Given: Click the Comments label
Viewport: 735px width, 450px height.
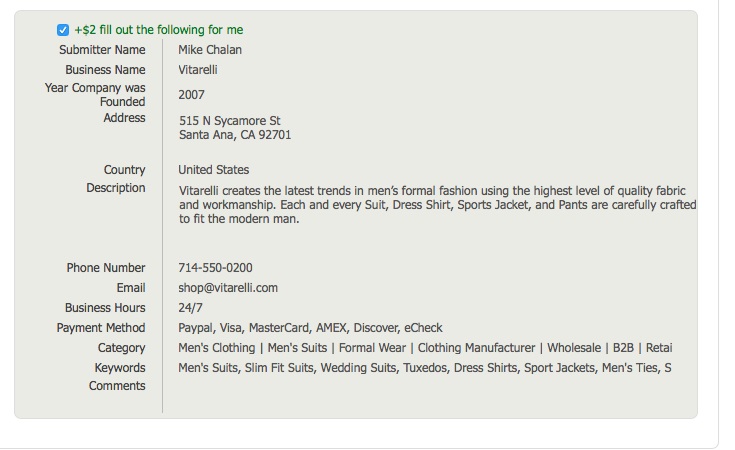Looking at the screenshot, I should click(x=117, y=386).
